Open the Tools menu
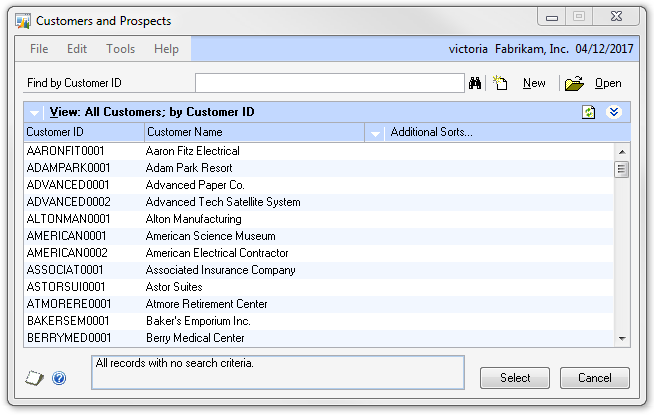 pos(120,49)
